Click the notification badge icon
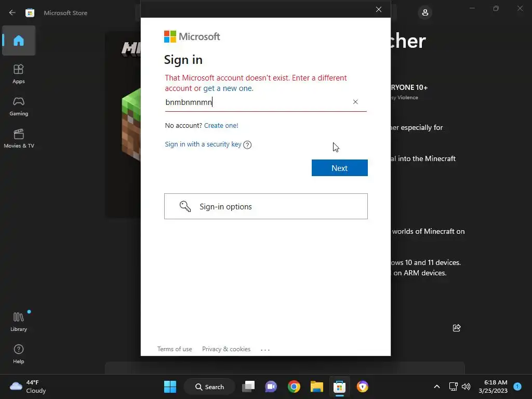 [517, 387]
